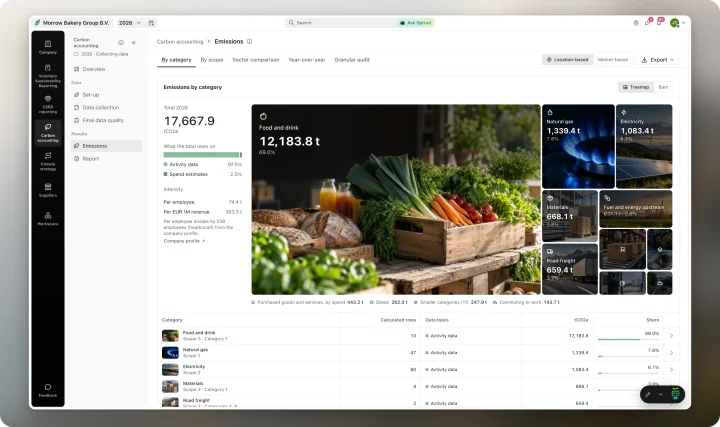Expand the Food and drink row chevron
This screenshot has width=720, height=427.
click(671, 336)
